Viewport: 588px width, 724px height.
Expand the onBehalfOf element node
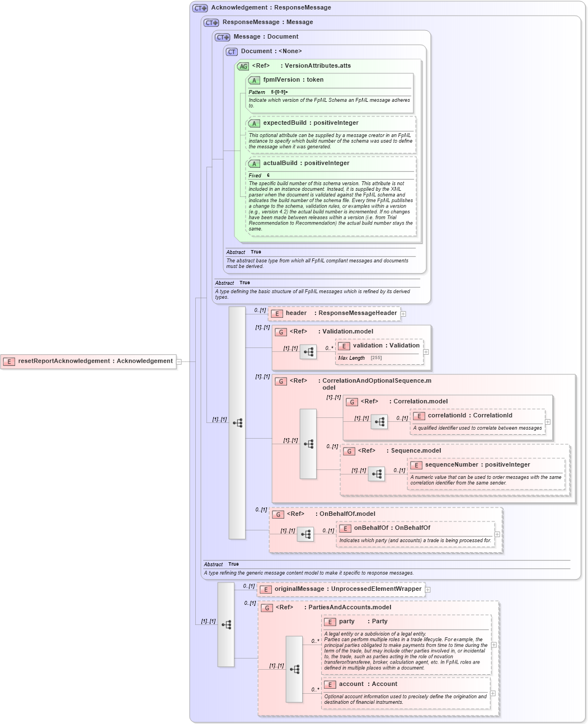click(x=497, y=534)
